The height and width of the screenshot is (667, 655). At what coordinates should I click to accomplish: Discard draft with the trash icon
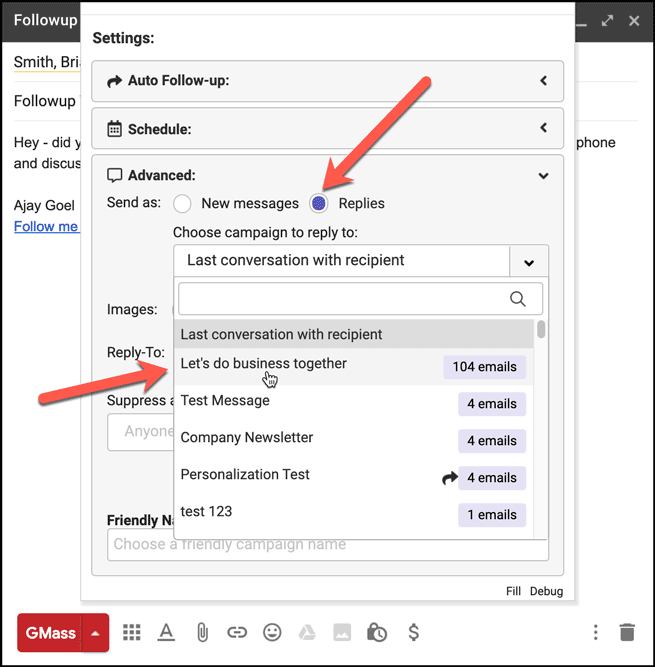pyautogui.click(x=627, y=633)
